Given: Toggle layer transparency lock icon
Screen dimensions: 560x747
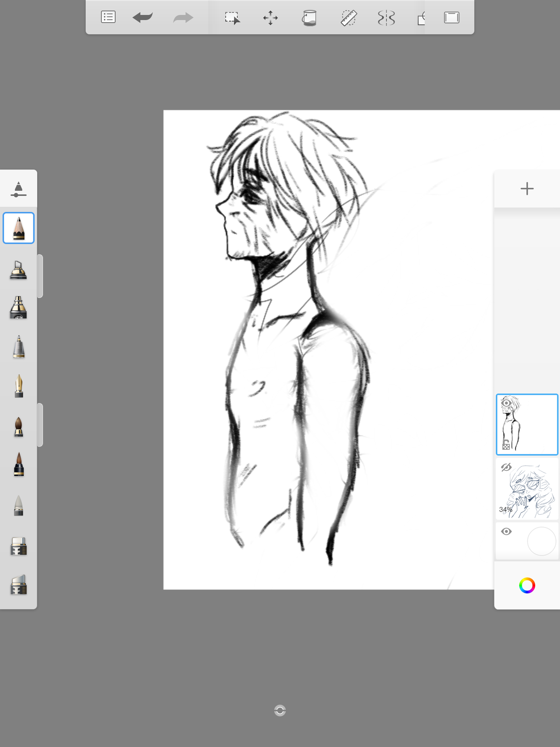Looking at the screenshot, I should click(506, 445).
